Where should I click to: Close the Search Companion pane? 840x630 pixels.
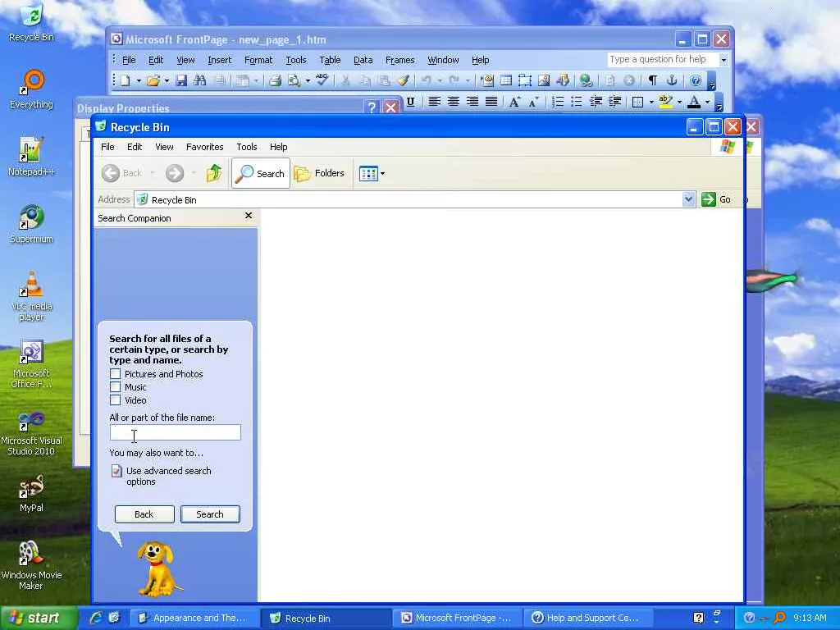pyautogui.click(x=249, y=216)
